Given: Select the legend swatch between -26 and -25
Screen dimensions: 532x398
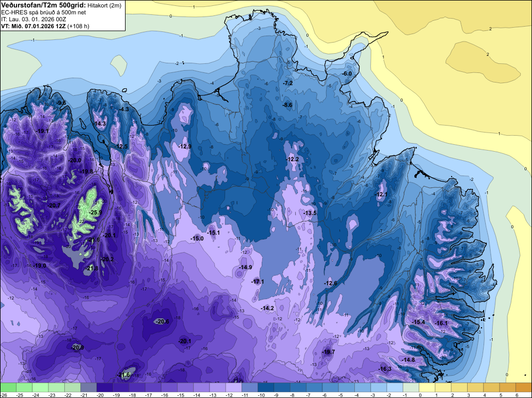Looking at the screenshot, I should point(8,387).
